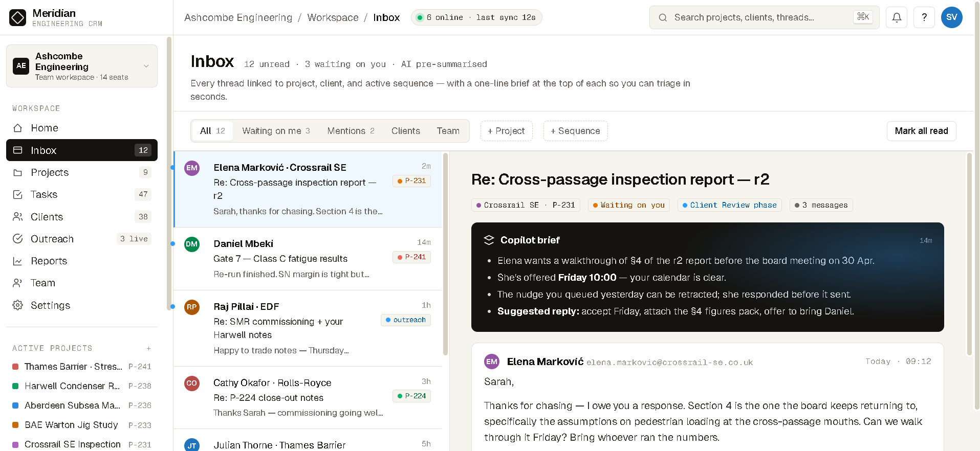Viewport: 980px width, 451px height.
Task: Open Raj Pillai SMR commissioning thread
Action: pos(308,328)
